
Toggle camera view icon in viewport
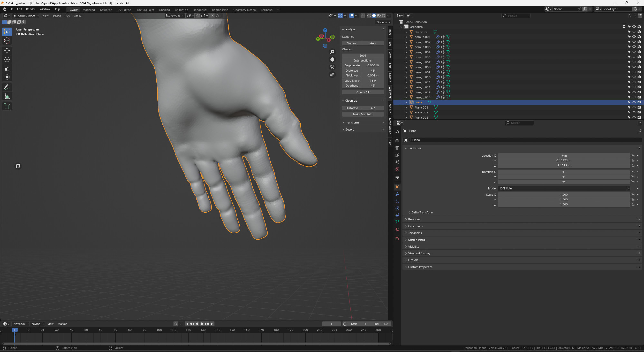[332, 67]
